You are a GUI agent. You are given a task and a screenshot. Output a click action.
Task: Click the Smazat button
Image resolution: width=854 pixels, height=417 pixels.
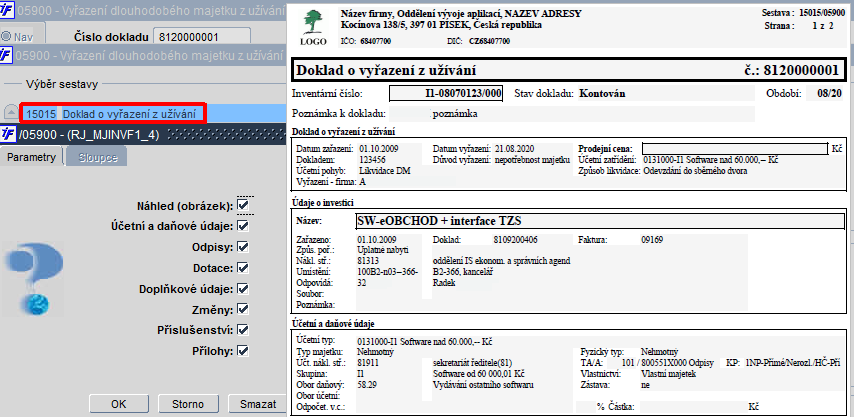256,404
